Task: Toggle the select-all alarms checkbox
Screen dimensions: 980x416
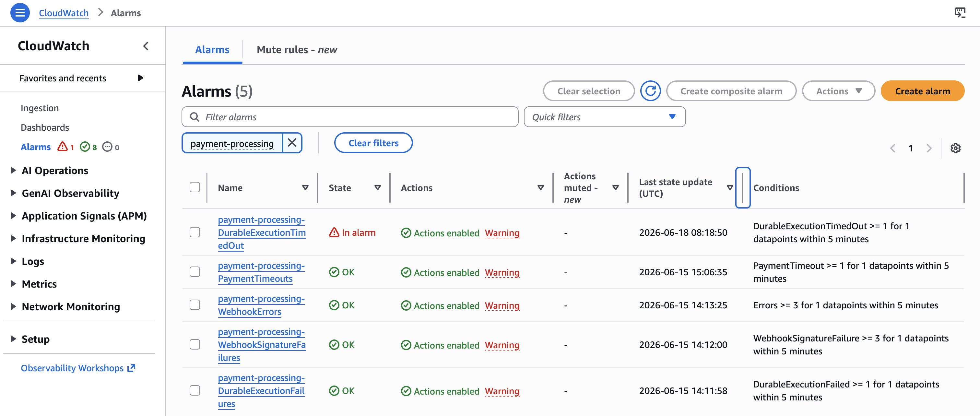Action: point(195,187)
